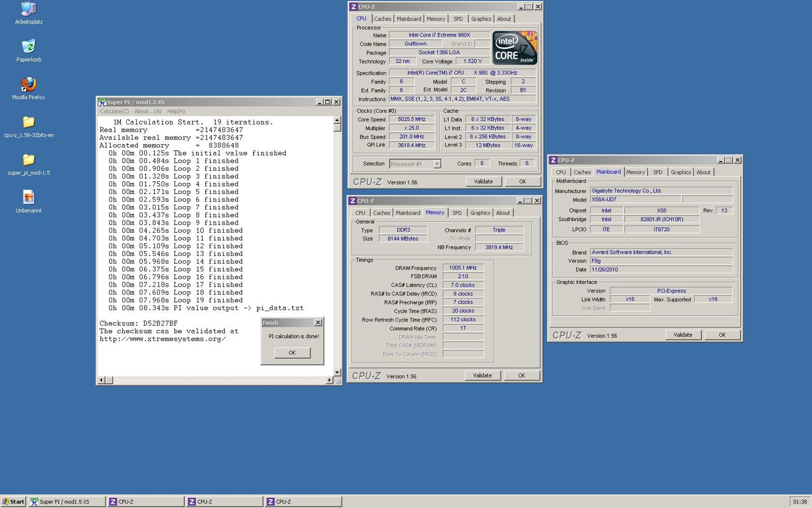812x508 pixels.
Task: Activate third CPU-Z taskbar button
Action: 303,501
